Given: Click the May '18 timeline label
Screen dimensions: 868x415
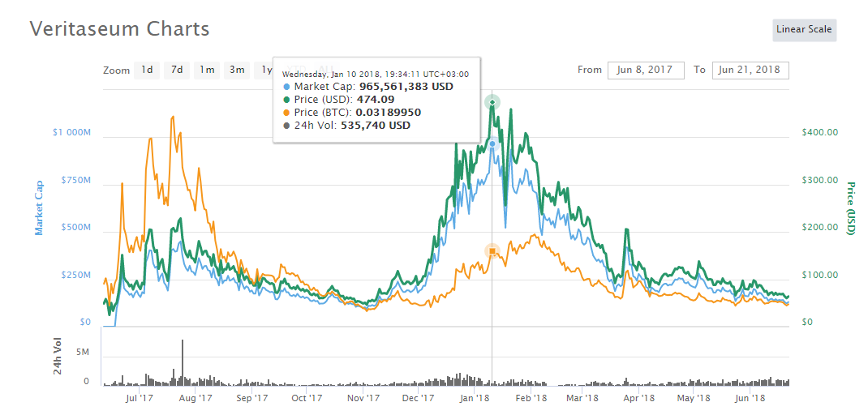Looking at the screenshot, I should tap(694, 397).
